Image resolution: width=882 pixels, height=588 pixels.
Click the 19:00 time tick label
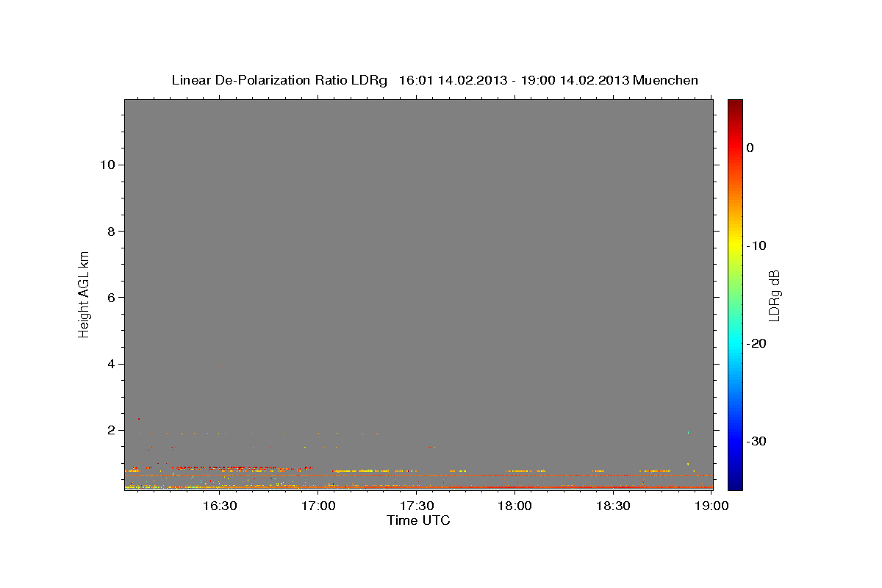pos(711,506)
